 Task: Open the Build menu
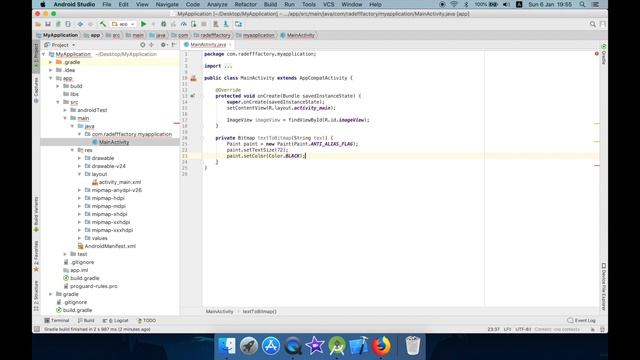[x=270, y=4]
